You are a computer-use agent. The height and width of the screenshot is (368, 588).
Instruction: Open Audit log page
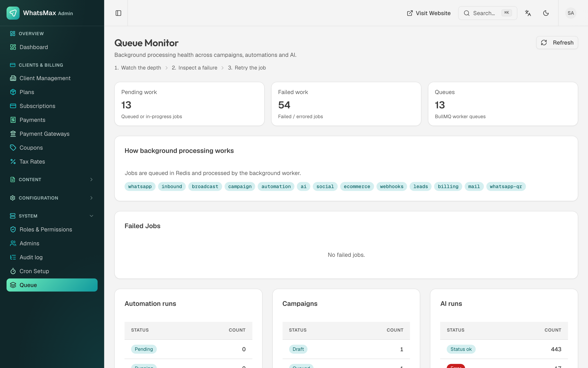point(52,257)
